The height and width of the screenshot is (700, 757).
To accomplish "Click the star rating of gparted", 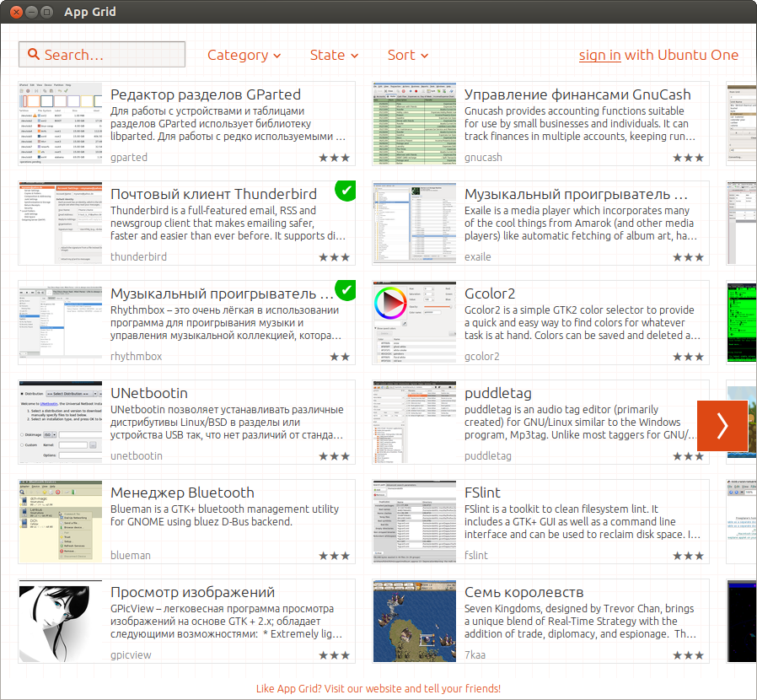I will [335, 158].
